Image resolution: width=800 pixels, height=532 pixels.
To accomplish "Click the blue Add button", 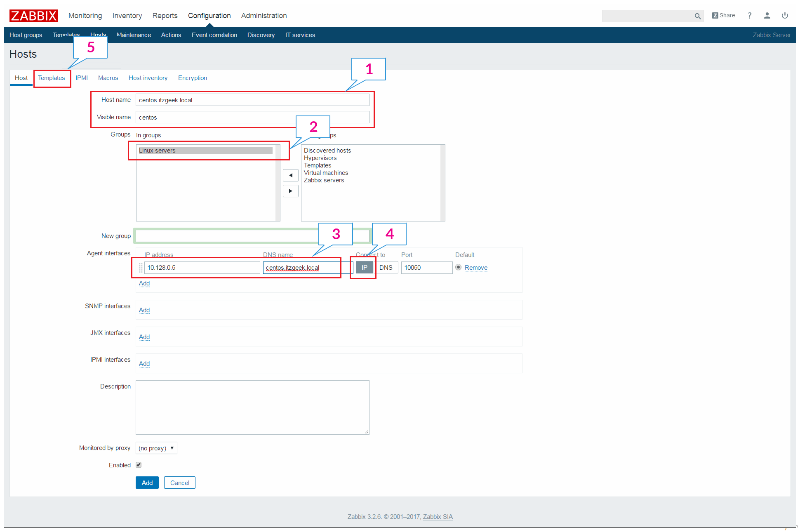I will 147,483.
